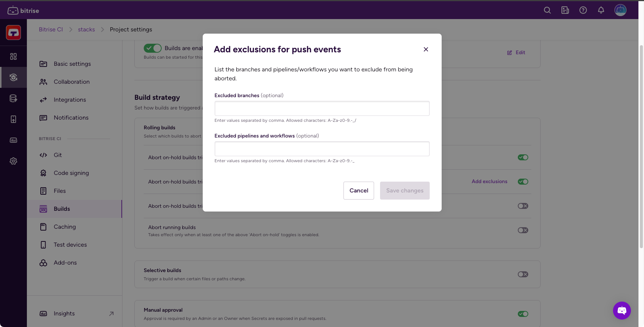Toggle the Manual approval switch

[x=523, y=314]
